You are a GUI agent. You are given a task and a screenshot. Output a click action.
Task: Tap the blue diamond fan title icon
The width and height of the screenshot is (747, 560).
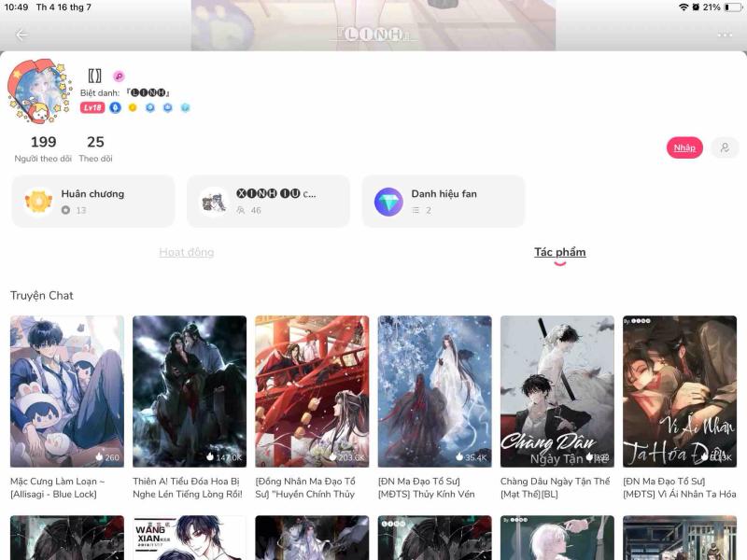pos(388,202)
